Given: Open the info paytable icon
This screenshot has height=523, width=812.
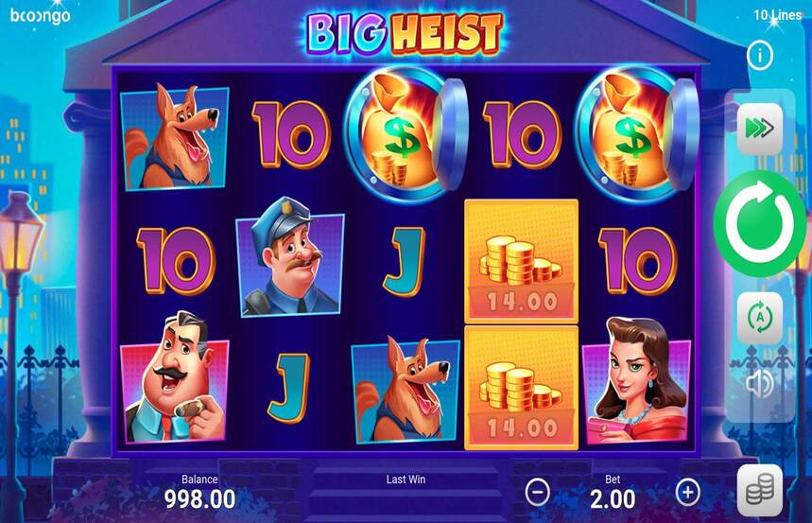Looking at the screenshot, I should coord(760,55).
